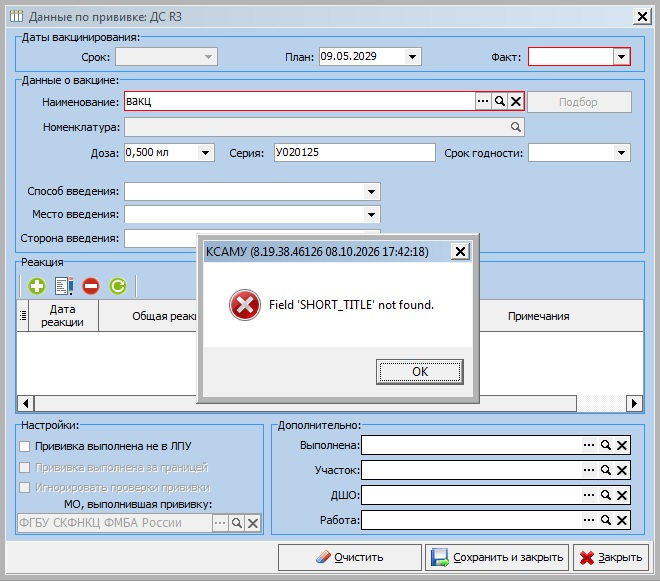Open the Срок dropdown
This screenshot has height=581, width=660.
[208, 56]
